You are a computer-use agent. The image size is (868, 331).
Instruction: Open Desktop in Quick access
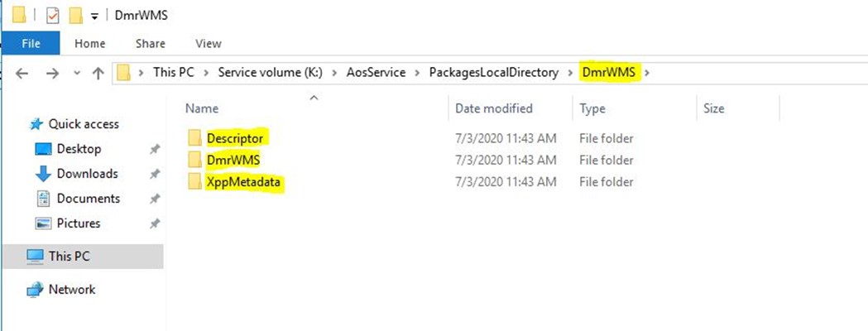click(79, 149)
